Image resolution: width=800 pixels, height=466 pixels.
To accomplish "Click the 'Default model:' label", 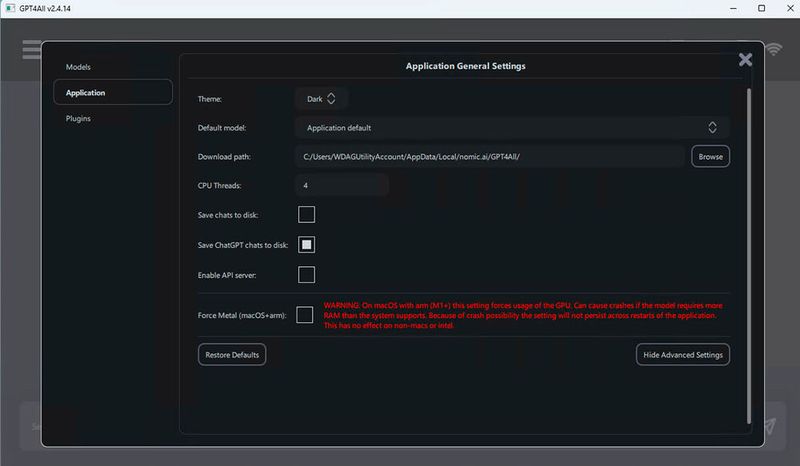I will pos(222,128).
